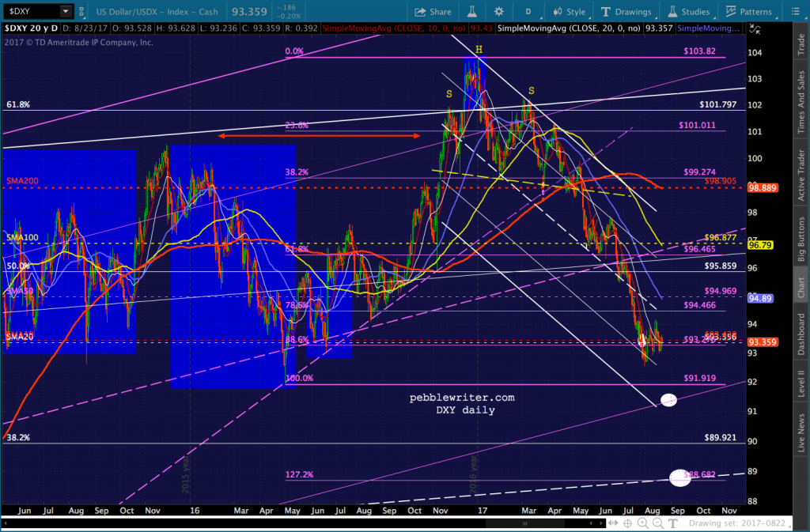Click SimpleMovingAvg (CLOSE, 10, 0, no) label
The image size is (810, 532).
tap(394, 28)
